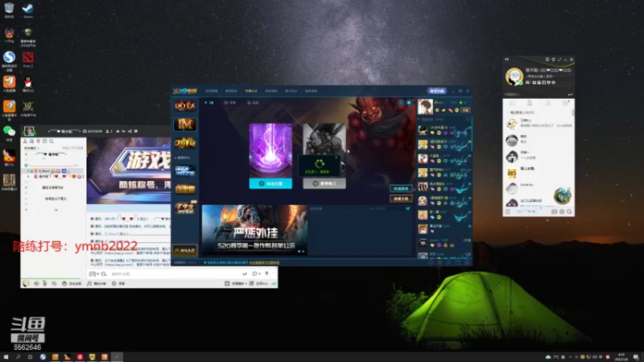Select the IM logo in game platform sidebar
The width and height of the screenshot is (644, 362).
click(185, 124)
